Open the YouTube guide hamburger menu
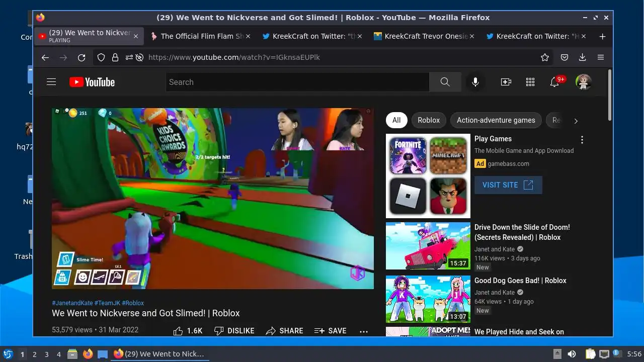Screen dimensions: 644x362 tap(51, 82)
